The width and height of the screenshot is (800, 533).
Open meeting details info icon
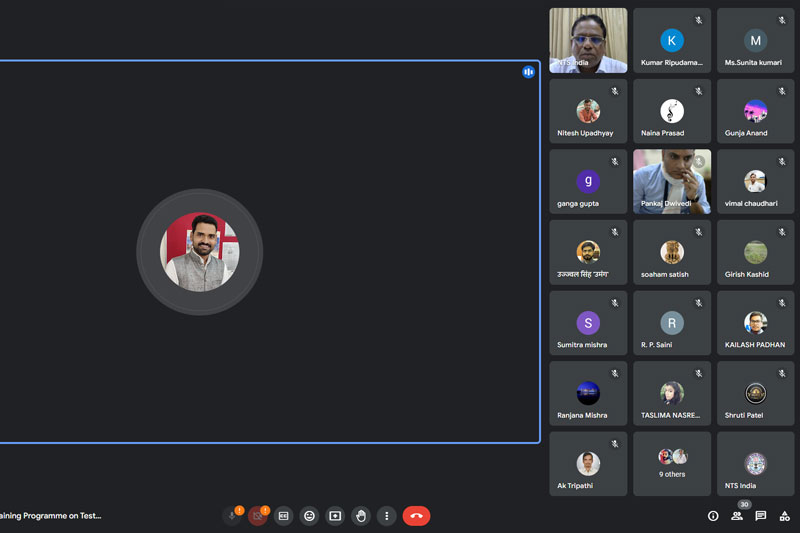click(x=713, y=516)
